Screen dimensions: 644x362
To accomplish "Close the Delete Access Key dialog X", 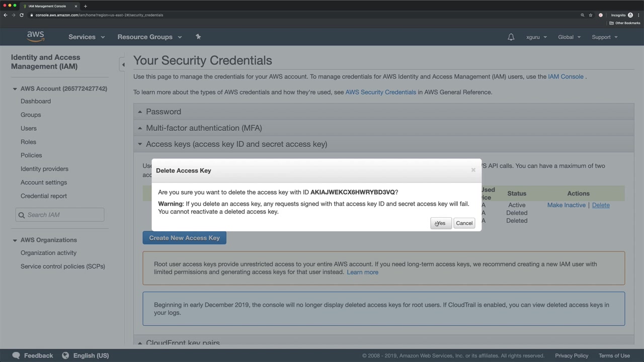I will point(473,170).
